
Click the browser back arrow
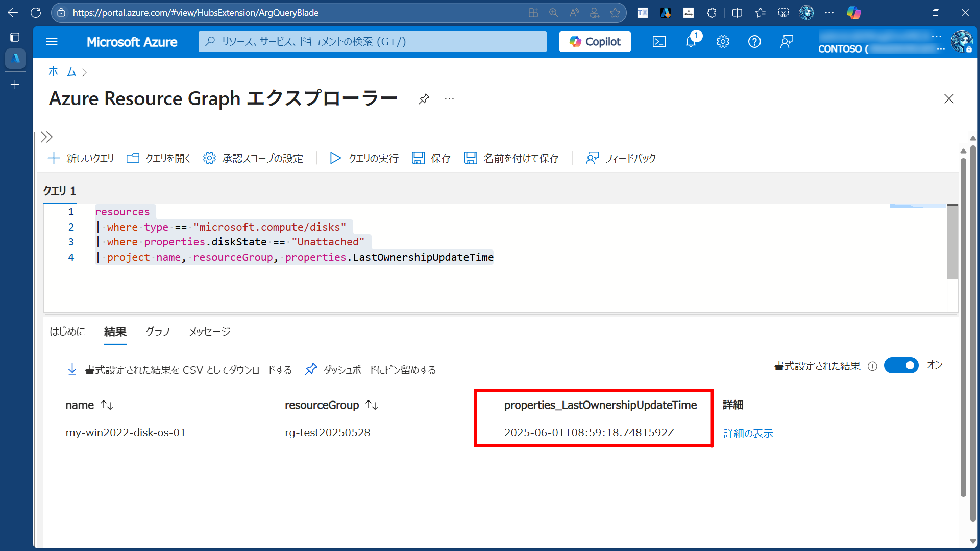tap(13, 13)
